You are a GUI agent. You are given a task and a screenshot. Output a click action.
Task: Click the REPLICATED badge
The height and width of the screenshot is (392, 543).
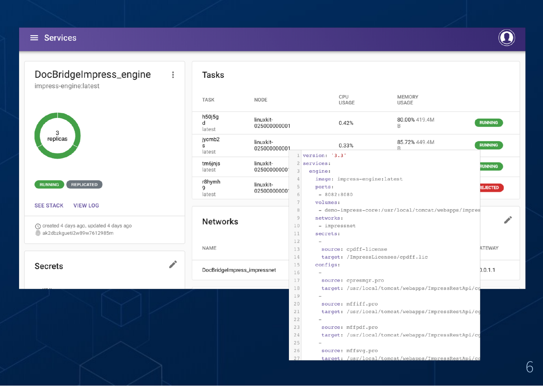point(84,185)
